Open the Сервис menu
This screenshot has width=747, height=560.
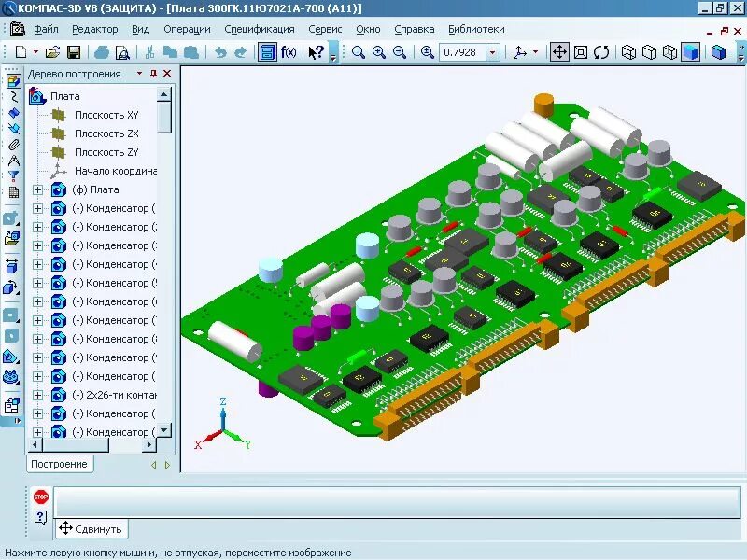(x=325, y=29)
